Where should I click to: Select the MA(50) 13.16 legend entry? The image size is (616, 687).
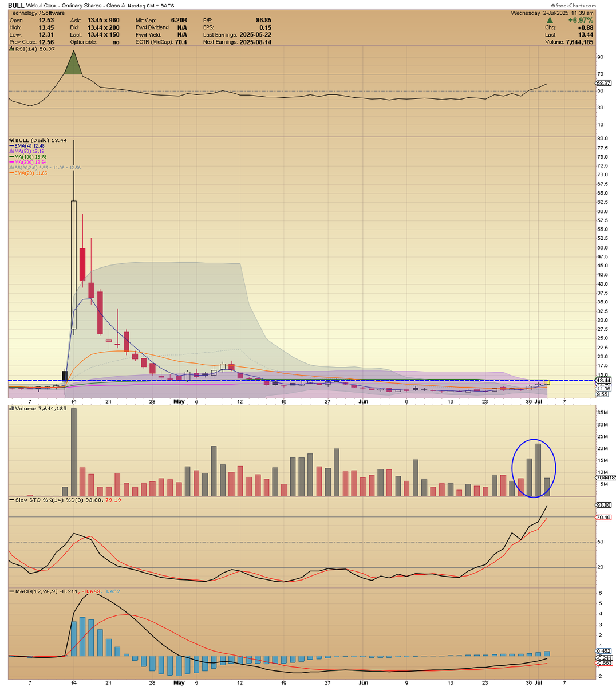pyautogui.click(x=27, y=152)
